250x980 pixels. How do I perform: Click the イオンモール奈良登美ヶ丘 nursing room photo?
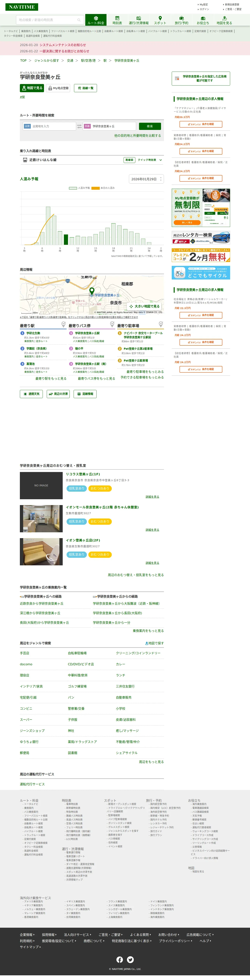pyautogui.click(x=41, y=518)
